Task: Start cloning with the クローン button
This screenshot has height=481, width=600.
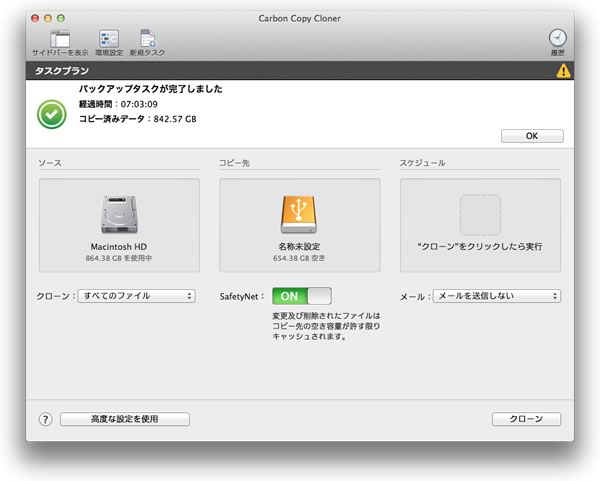Action: [526, 419]
